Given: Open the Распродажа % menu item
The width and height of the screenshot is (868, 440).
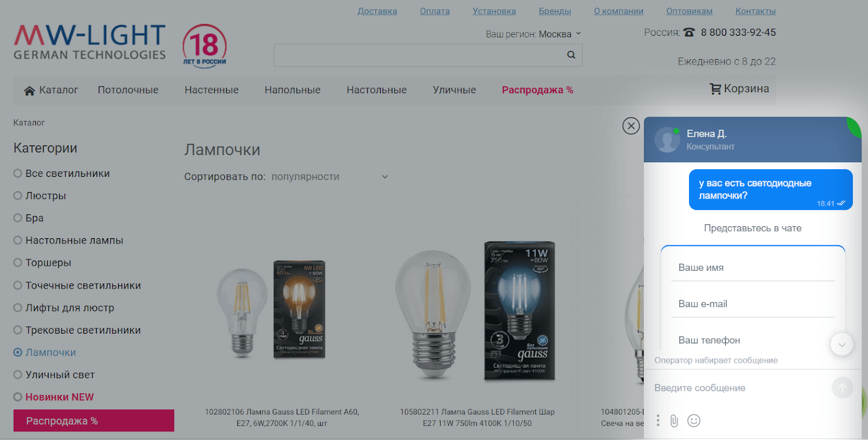Looking at the screenshot, I should [x=538, y=90].
